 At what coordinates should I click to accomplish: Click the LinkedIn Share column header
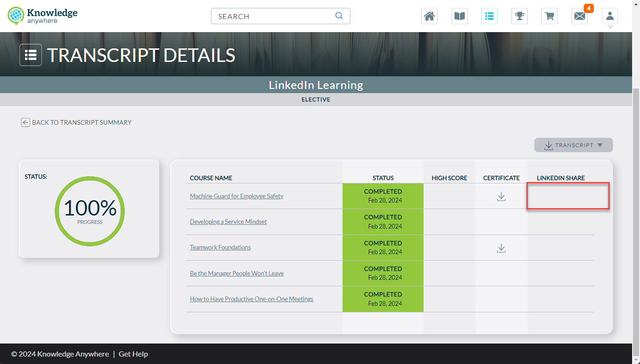pyautogui.click(x=560, y=178)
